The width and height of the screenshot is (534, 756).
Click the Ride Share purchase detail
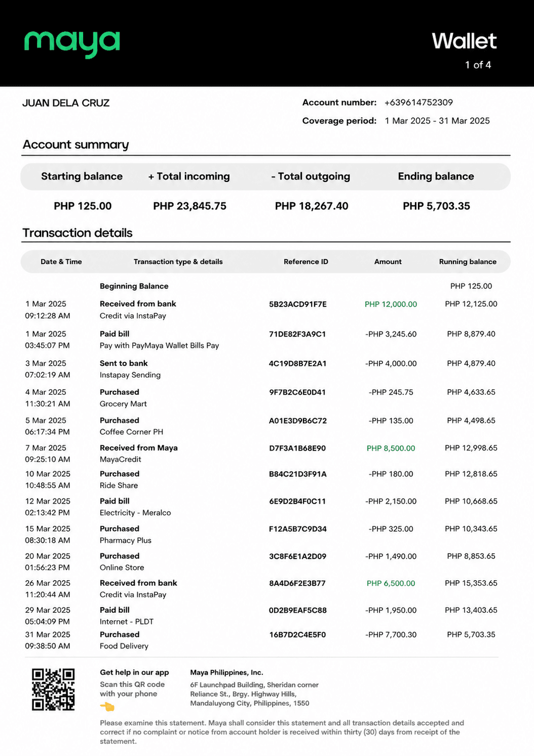click(x=119, y=485)
